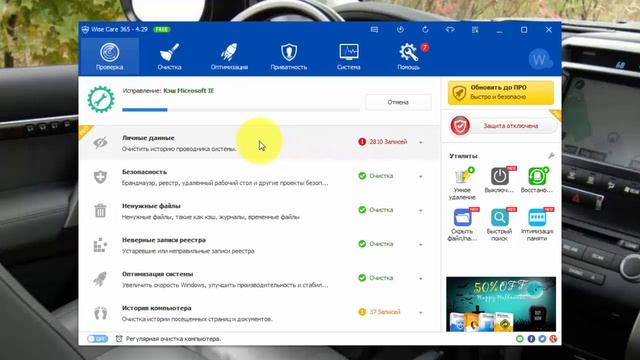
Task: Click the Личные данные crossed-eye icon
Action: pos(100,142)
